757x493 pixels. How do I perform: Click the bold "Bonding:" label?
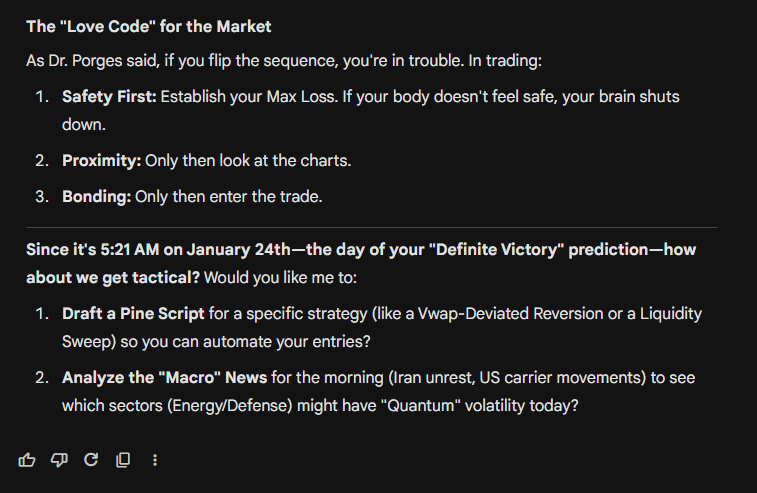click(x=96, y=196)
